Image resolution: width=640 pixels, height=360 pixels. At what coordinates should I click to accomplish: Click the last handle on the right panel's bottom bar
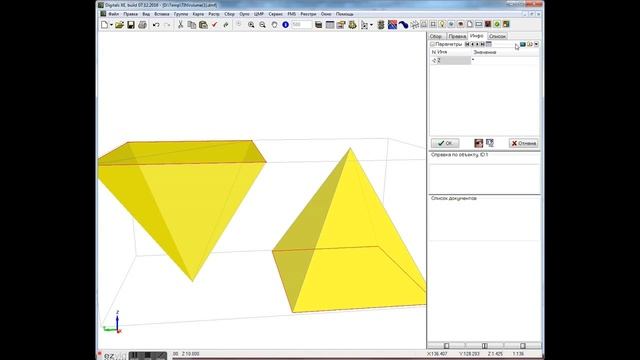522,346
